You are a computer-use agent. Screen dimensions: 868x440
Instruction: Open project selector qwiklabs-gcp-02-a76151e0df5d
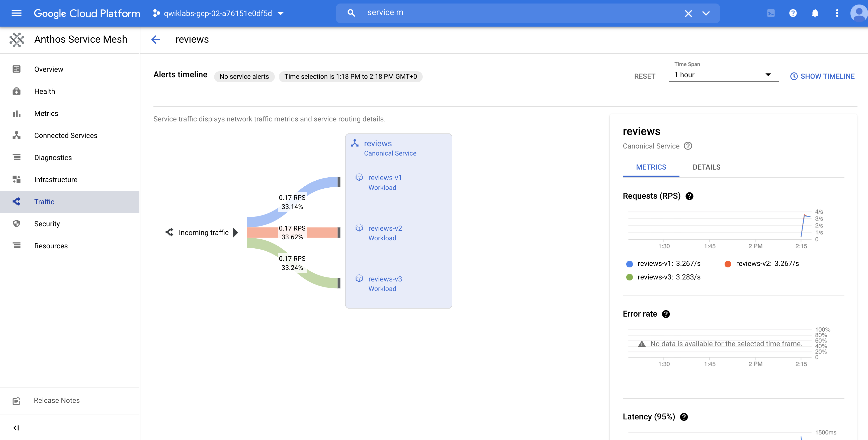click(218, 13)
